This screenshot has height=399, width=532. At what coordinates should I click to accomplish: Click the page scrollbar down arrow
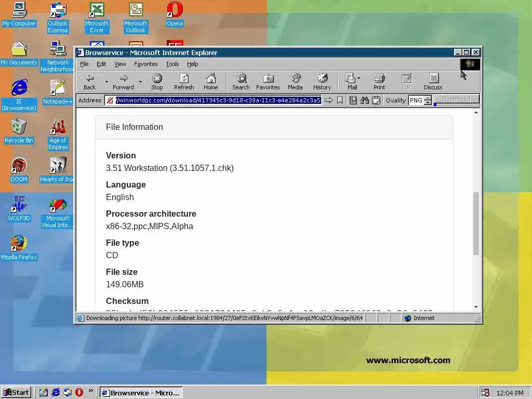click(476, 307)
